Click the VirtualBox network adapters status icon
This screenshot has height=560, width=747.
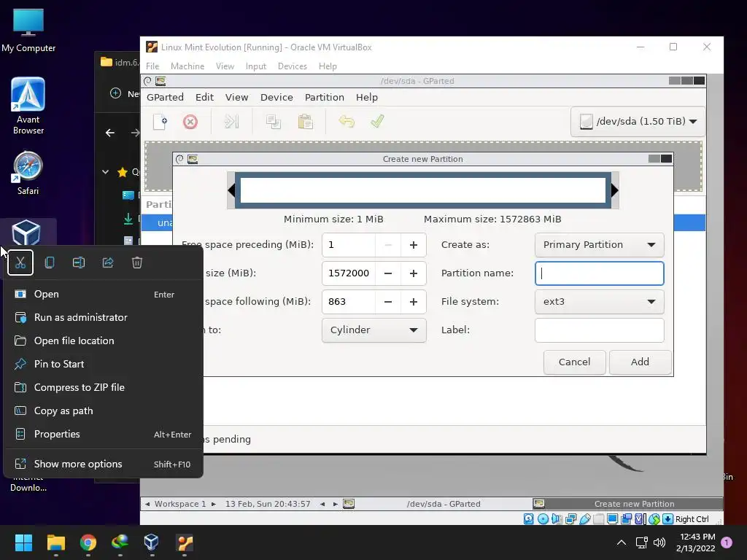pyautogui.click(x=570, y=519)
